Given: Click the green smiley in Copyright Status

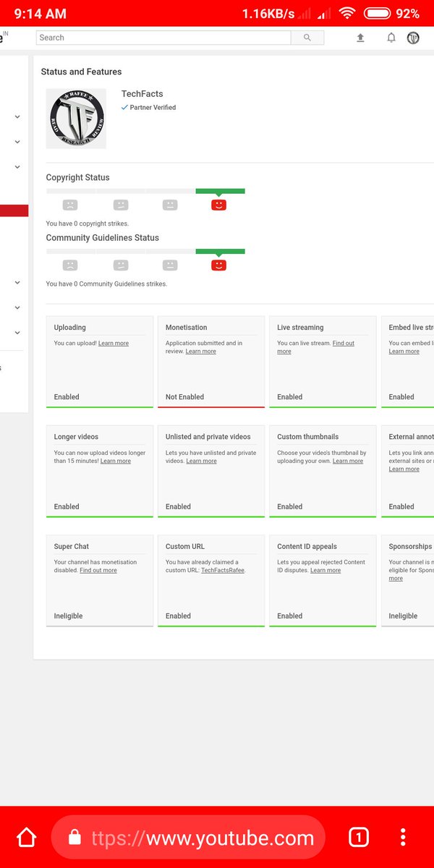Looking at the screenshot, I should pos(219,205).
